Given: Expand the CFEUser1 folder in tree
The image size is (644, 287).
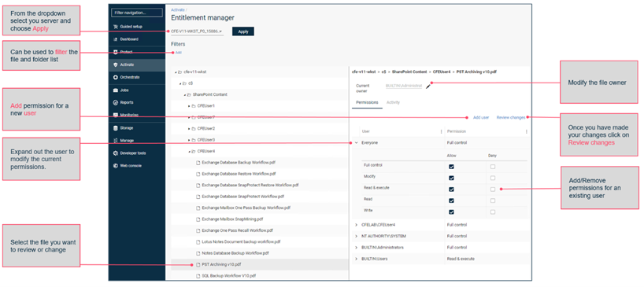Looking at the screenshot, I should pyautogui.click(x=189, y=106).
